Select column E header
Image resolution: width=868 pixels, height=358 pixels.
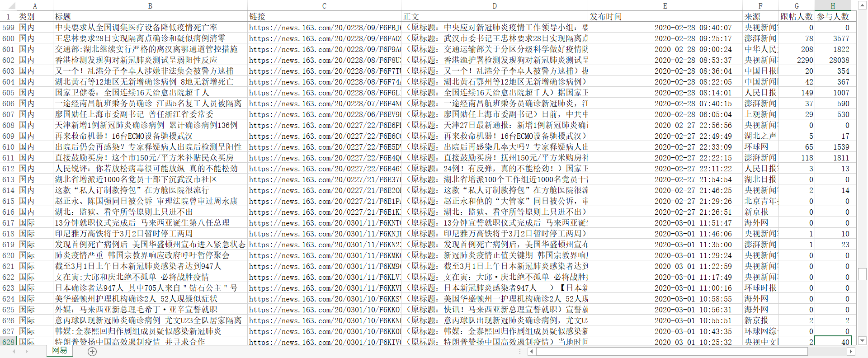click(665, 5)
